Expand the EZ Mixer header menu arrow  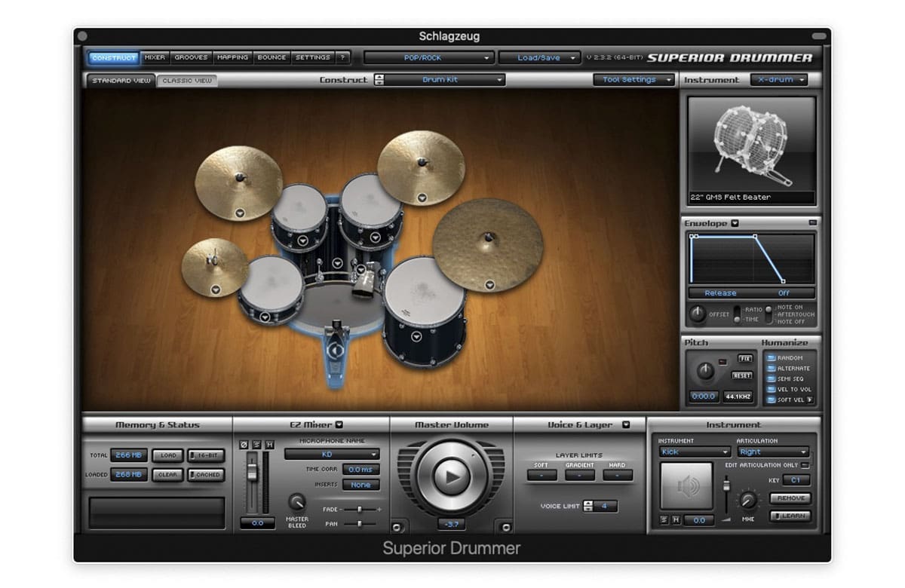339,424
